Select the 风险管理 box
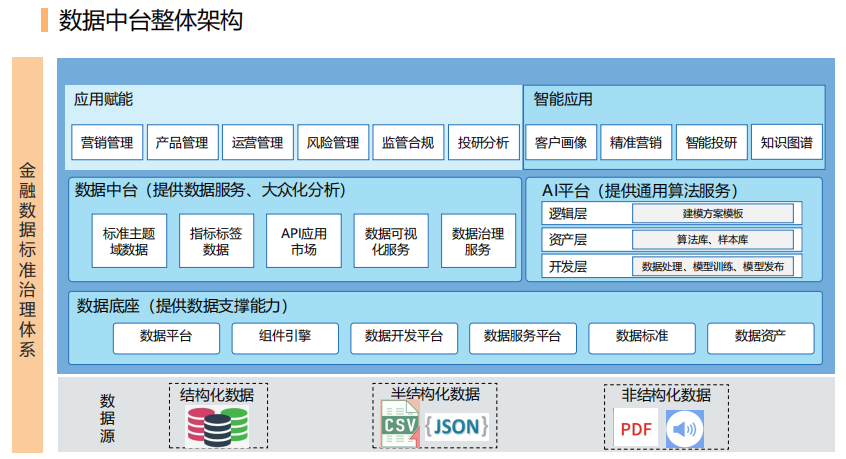This screenshot has width=846, height=459. tap(333, 142)
